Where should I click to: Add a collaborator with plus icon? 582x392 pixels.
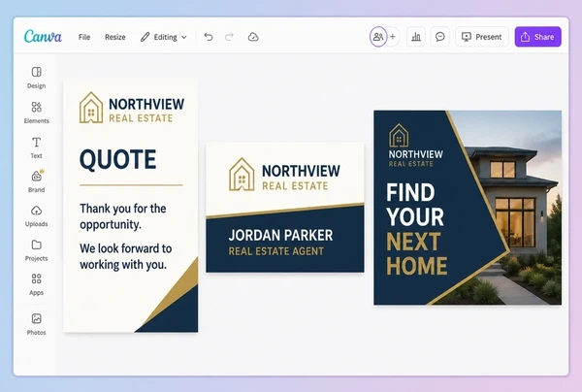(x=393, y=37)
